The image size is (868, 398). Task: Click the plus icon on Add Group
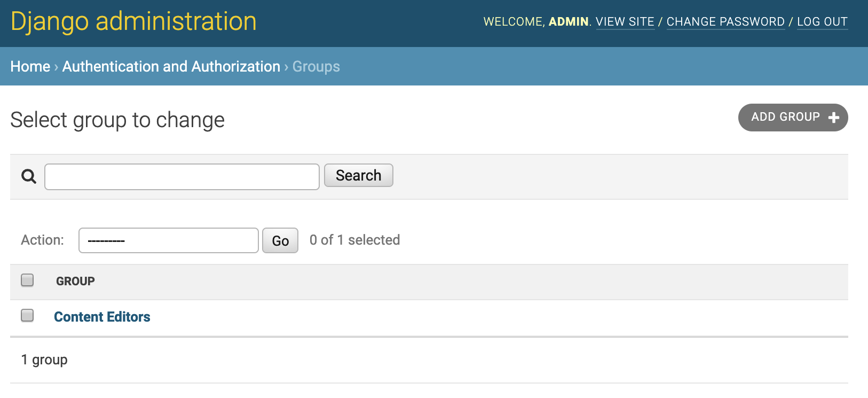click(833, 118)
